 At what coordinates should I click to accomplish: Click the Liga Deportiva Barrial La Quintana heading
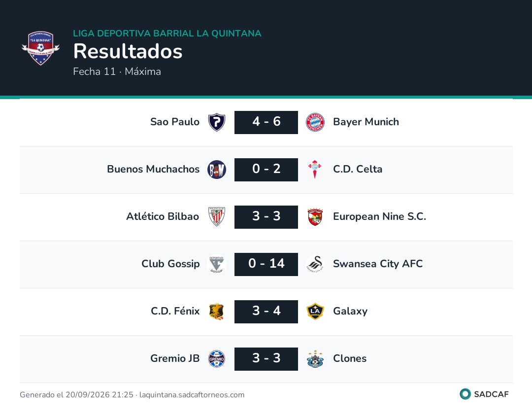click(167, 33)
